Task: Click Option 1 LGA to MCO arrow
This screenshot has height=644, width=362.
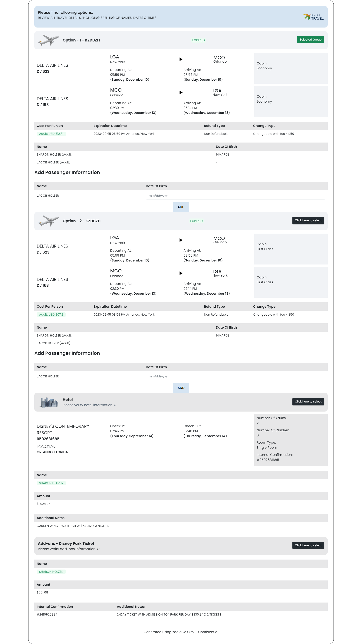Action: point(181,59)
